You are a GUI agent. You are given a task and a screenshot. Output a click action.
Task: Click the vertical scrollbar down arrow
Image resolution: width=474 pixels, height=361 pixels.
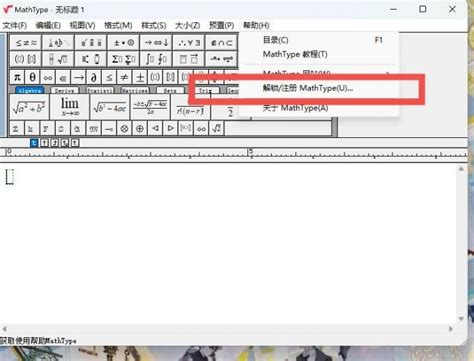[461, 319]
